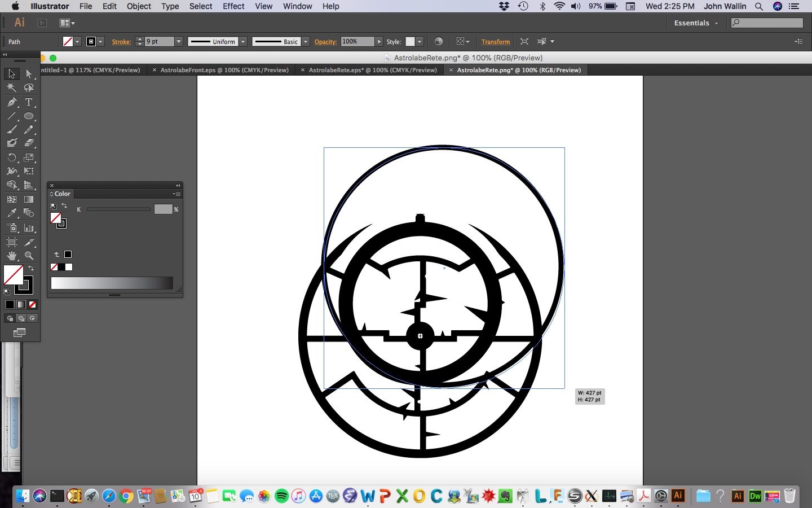Open Spotify from the Dock
The height and width of the screenshot is (508, 812).
coord(281,496)
